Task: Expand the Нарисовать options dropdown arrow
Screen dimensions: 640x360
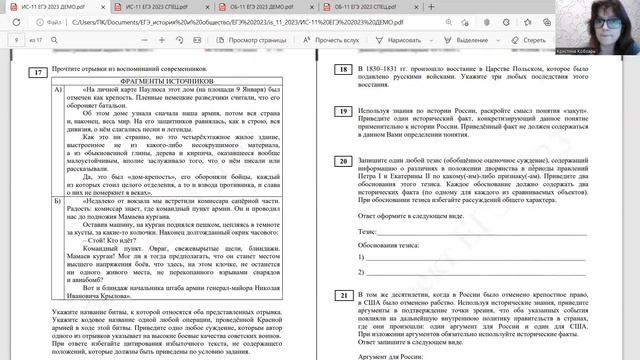Action: coord(431,40)
